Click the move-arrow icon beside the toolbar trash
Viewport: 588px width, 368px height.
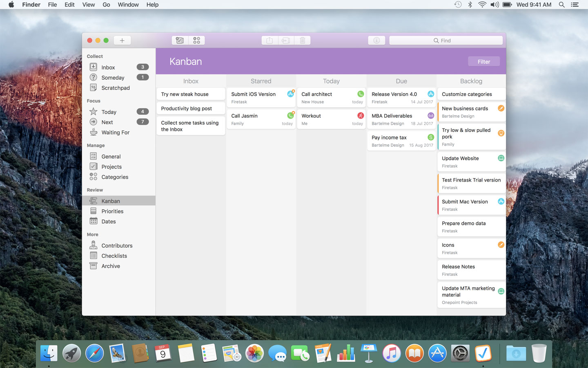[x=286, y=40]
